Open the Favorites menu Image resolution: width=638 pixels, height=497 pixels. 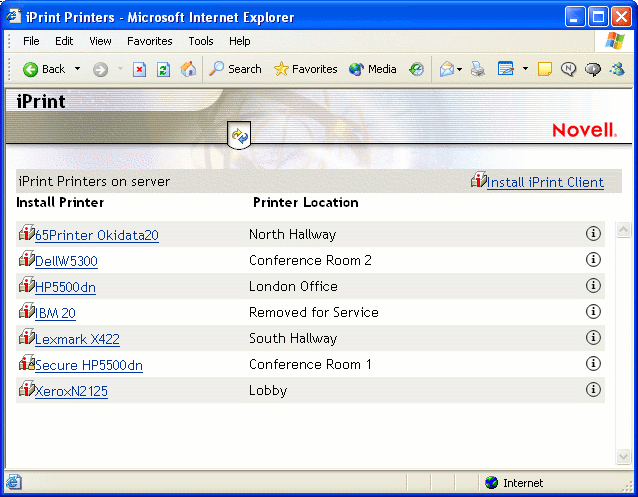[149, 41]
